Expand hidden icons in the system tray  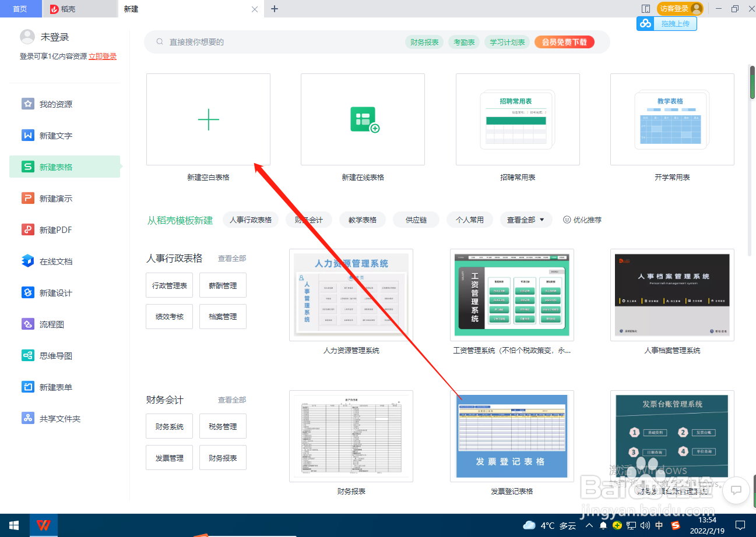589,525
